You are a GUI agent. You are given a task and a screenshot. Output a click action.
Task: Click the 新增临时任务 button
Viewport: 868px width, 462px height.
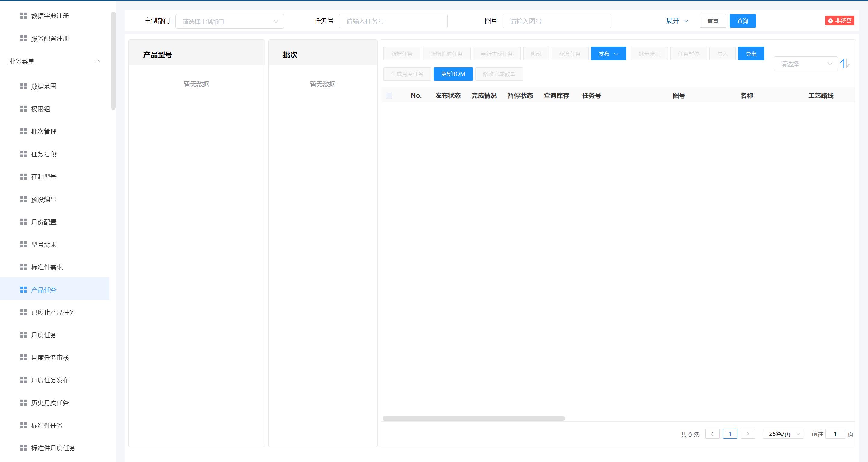(446, 54)
